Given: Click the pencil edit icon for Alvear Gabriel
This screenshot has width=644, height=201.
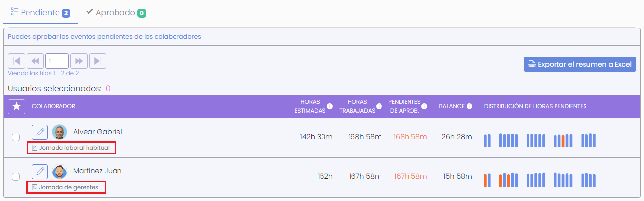Looking at the screenshot, I should point(40,132).
